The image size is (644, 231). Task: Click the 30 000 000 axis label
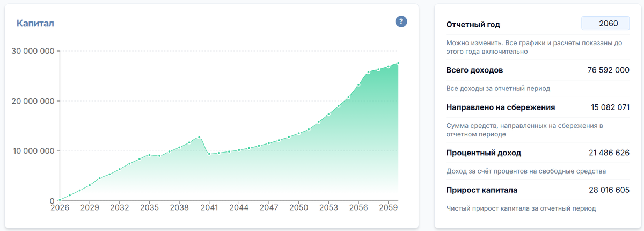(32, 51)
